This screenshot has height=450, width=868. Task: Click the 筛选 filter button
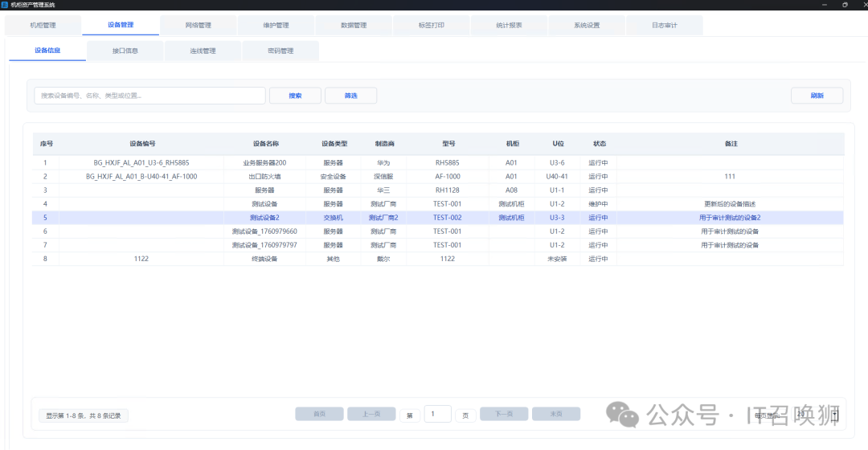350,96
